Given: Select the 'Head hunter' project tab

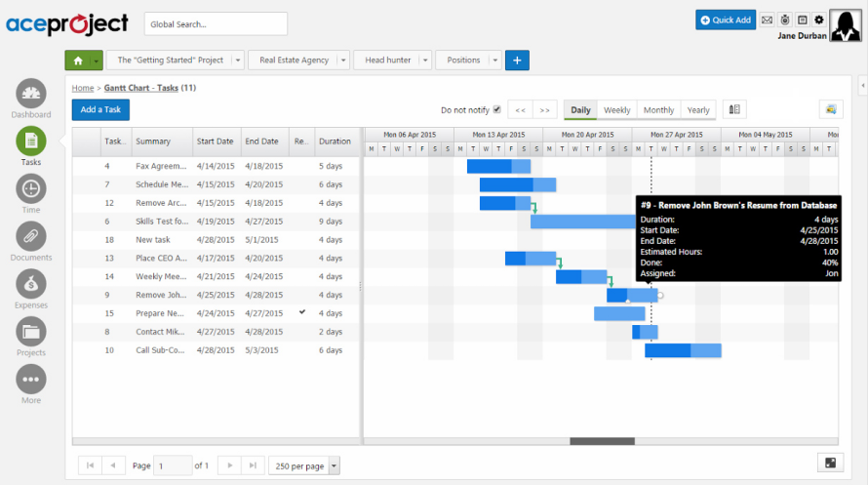Looking at the screenshot, I should tap(387, 61).
